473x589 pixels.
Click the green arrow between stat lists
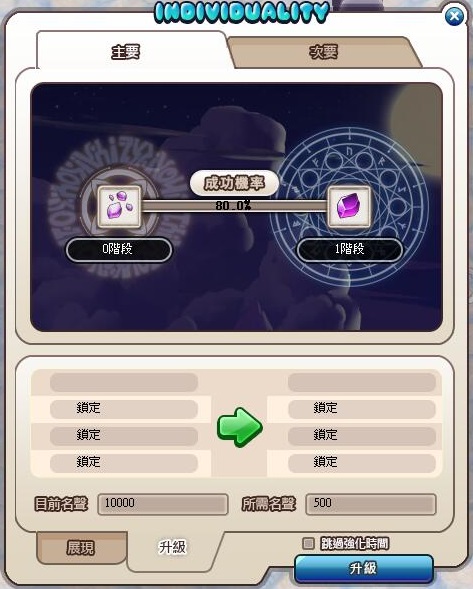pos(240,427)
